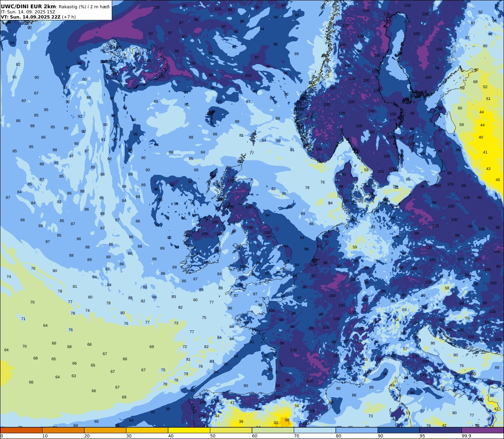This screenshot has height=439, width=504.
Task: Click the '70' label under the legend bar
Action: (x=296, y=436)
